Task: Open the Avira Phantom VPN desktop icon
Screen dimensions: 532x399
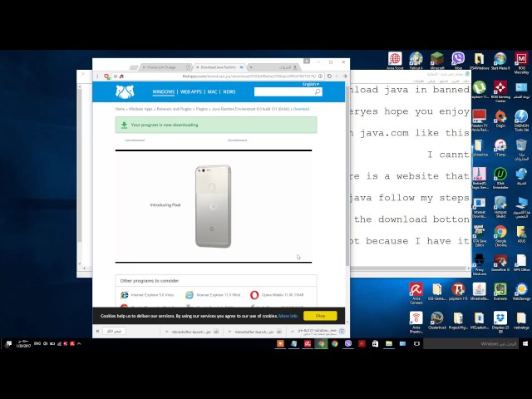Action: 416,323
